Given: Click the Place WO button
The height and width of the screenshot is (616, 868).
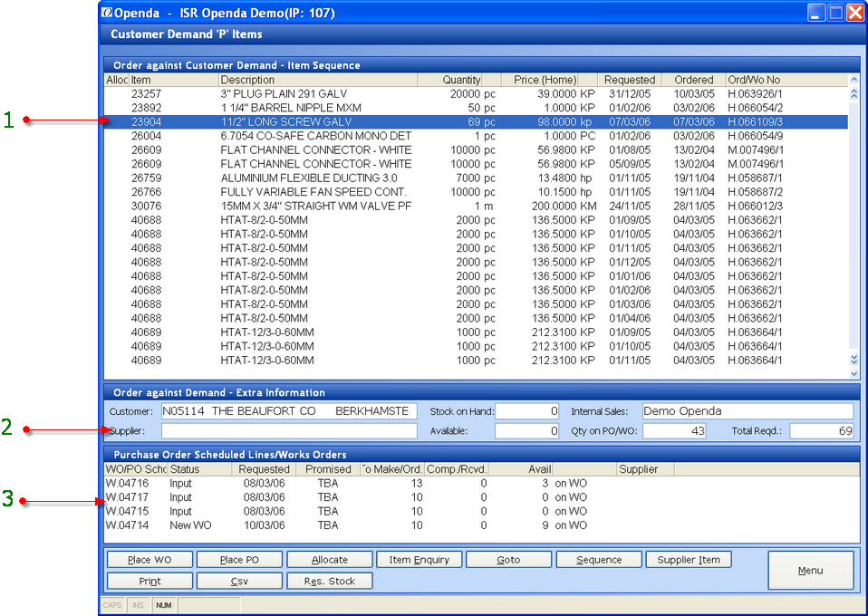Looking at the screenshot, I should 149,560.
